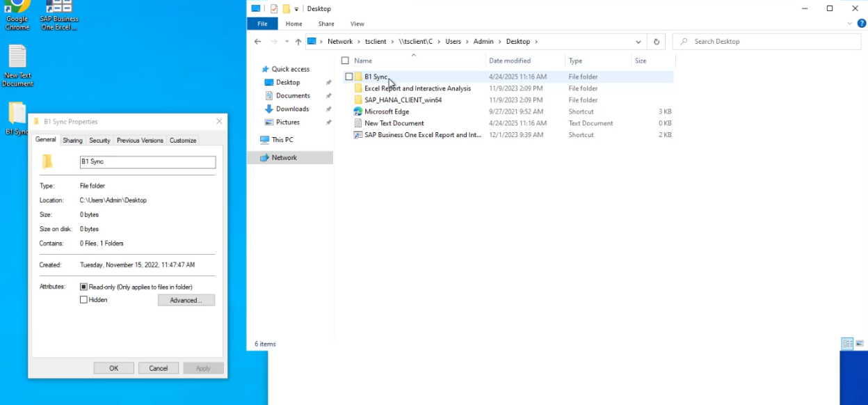Open Previous Versions tab
Screen dimensions: 868x405
140,141
